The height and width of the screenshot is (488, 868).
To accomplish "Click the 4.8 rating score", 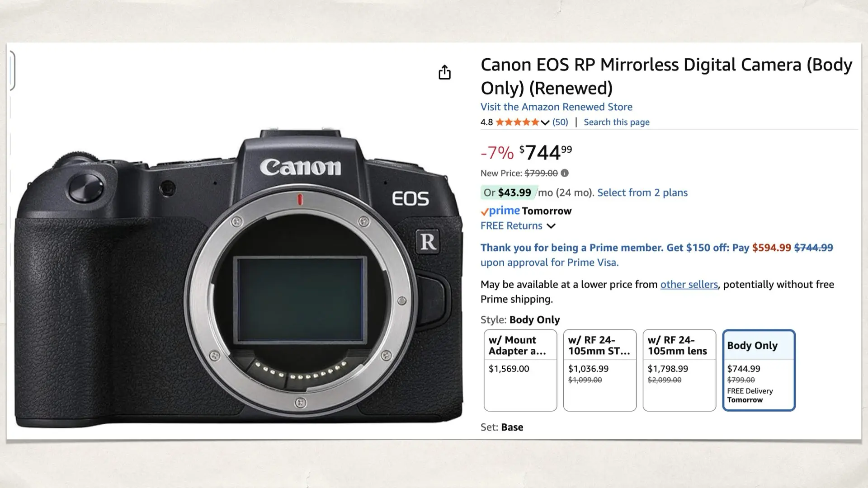I will (x=486, y=122).
